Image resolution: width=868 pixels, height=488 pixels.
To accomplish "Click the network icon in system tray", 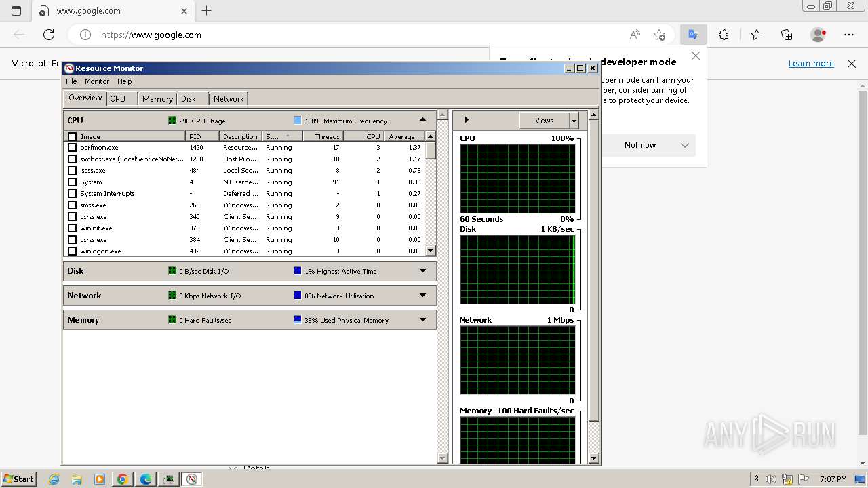I will click(x=787, y=479).
